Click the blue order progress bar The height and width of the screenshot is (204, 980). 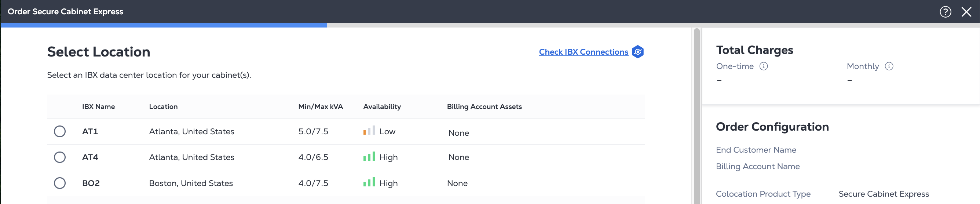(x=164, y=25)
